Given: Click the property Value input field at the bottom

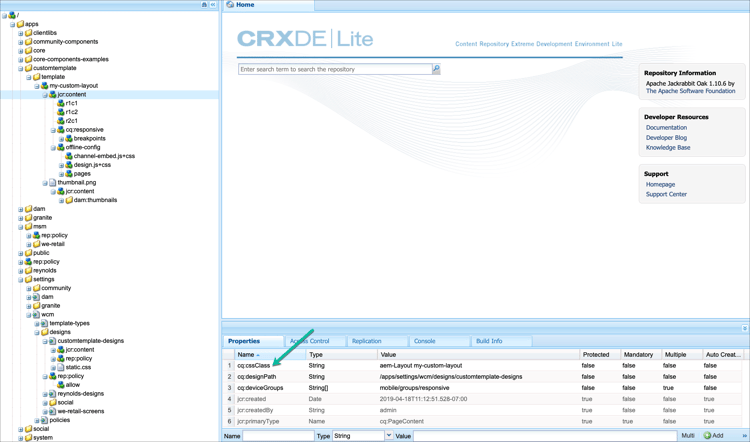Looking at the screenshot, I should pos(545,436).
